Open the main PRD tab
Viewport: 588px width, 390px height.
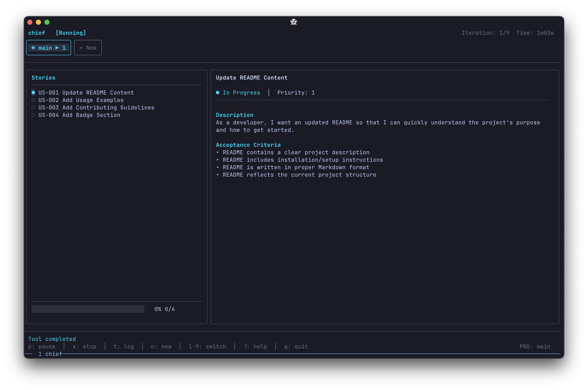tap(48, 48)
